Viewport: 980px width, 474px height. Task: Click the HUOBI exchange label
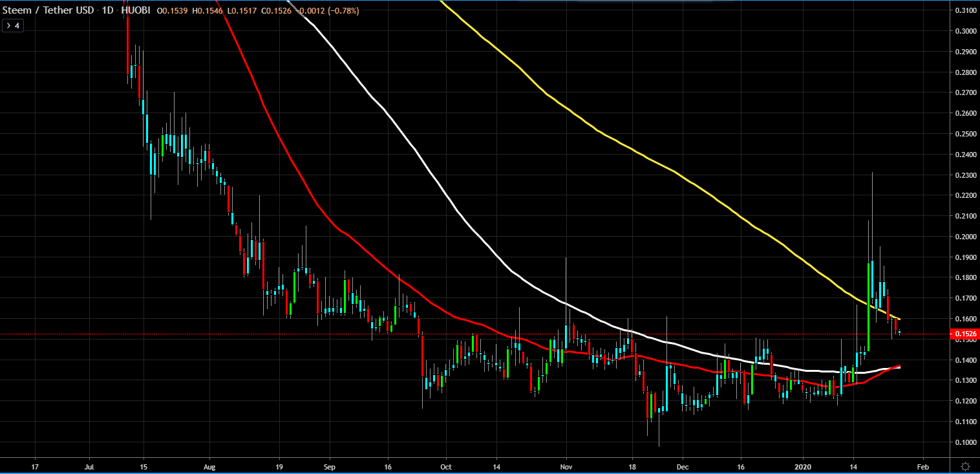point(135,12)
